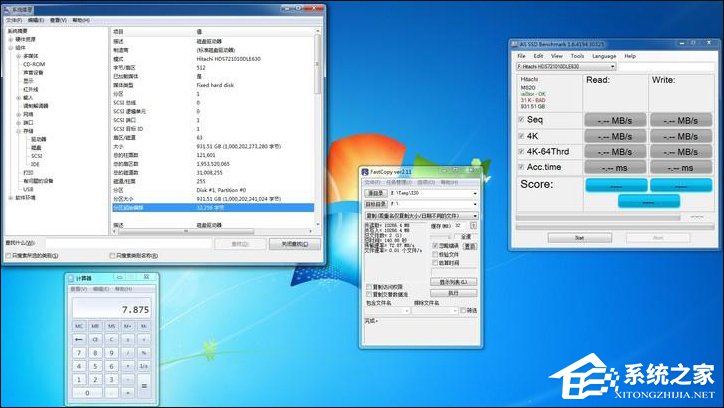This screenshot has height=408, width=724.
Task: Click the calculator digit 2 key
Action: pos(95,379)
